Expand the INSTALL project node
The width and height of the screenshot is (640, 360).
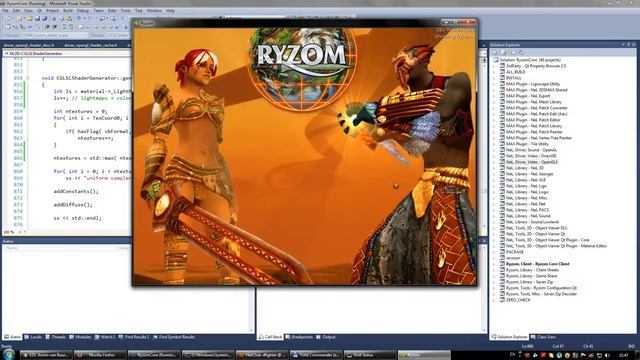point(493,78)
